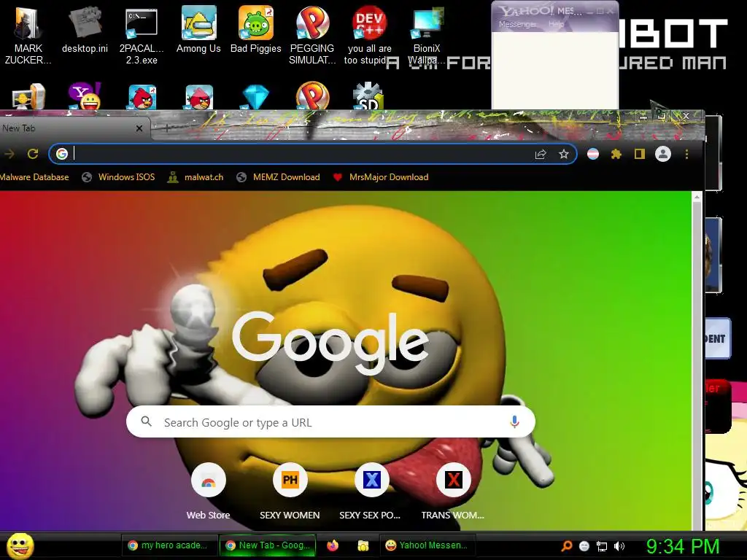Open the smiley face Start button
Screen dimensions: 747x560
coord(20,545)
